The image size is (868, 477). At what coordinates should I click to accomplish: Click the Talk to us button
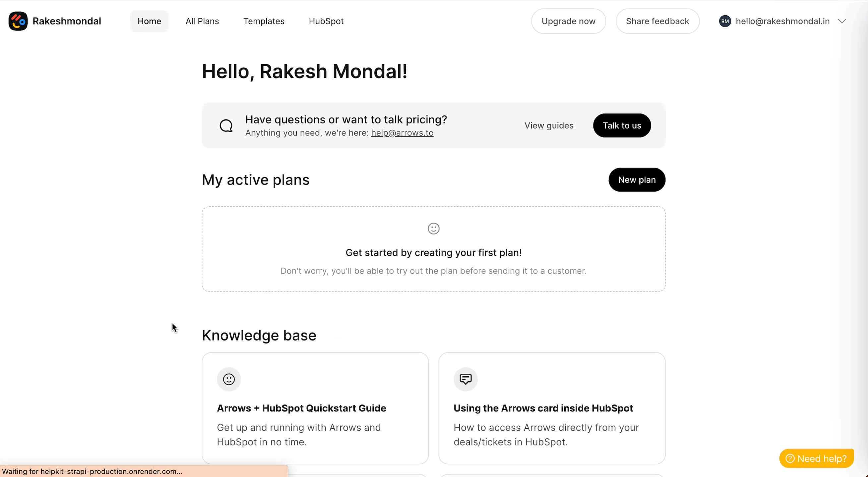622,126
